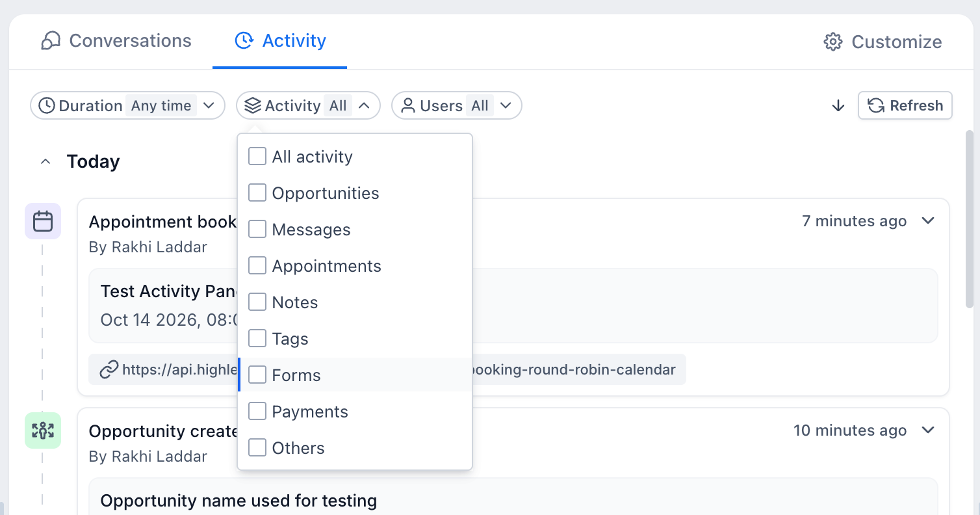Check the Opportunities checkbox
The height and width of the screenshot is (515, 980).
point(257,192)
